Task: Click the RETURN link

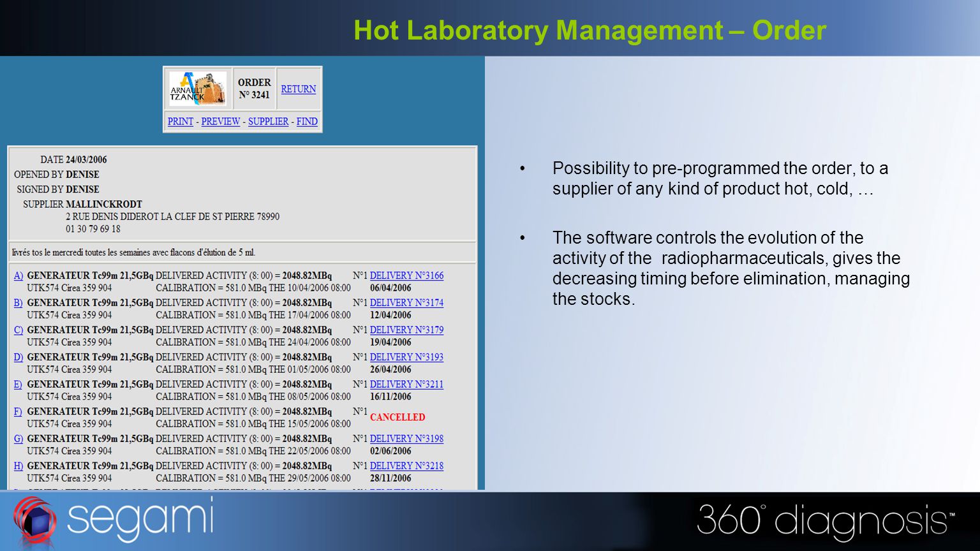Action: 299,89
